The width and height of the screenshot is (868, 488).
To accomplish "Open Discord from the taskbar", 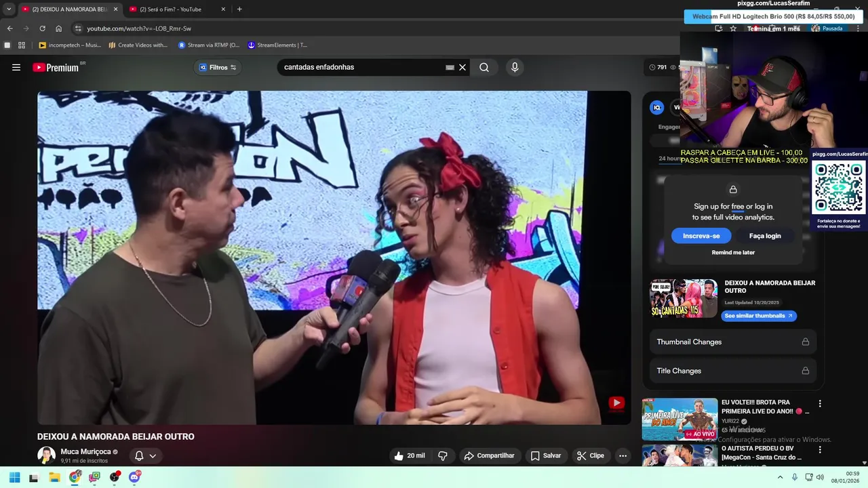I will (x=134, y=477).
